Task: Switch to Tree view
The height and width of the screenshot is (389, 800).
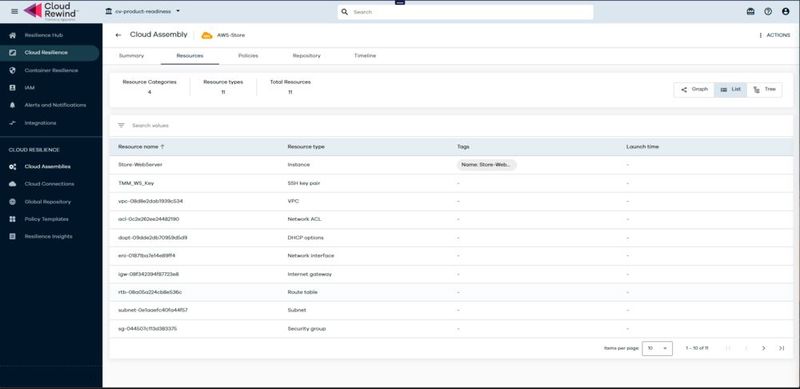Action: [764, 89]
